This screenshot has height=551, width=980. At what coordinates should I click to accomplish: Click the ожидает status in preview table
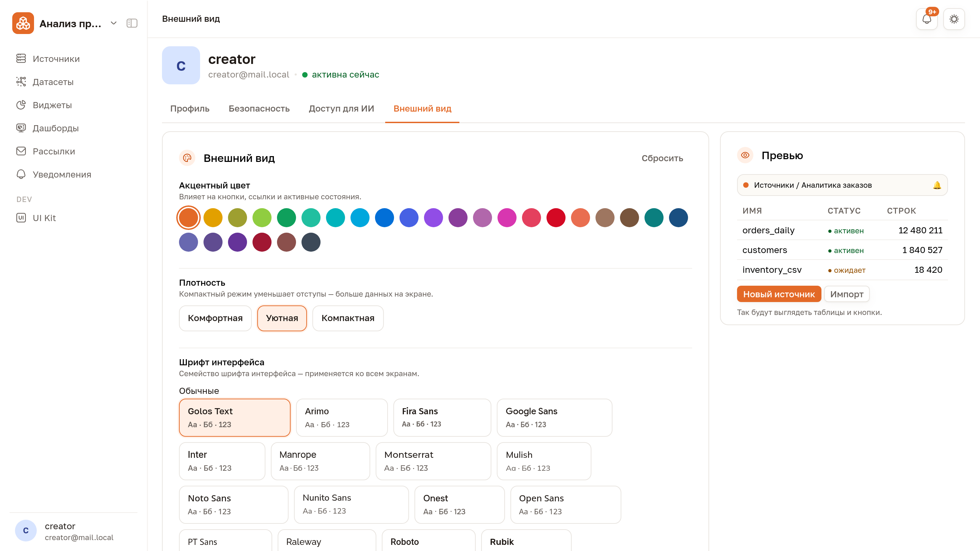847,270
